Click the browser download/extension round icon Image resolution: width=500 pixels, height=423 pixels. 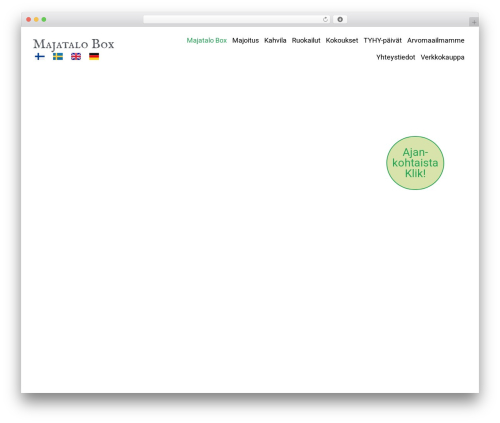(340, 20)
